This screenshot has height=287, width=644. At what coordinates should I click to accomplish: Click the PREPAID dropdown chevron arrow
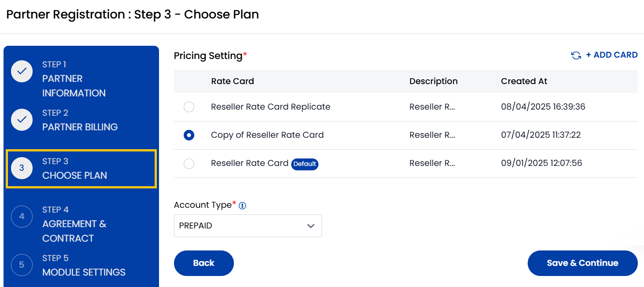pos(311,226)
